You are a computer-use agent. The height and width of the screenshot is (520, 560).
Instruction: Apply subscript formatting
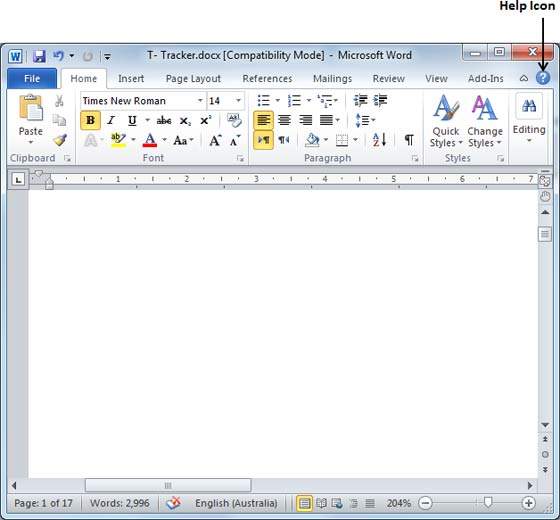[x=185, y=121]
